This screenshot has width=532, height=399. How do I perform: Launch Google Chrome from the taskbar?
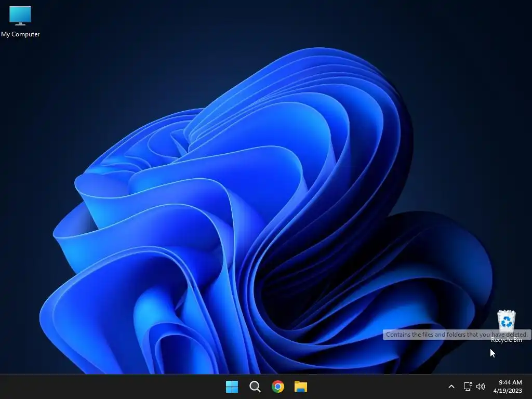(278, 387)
